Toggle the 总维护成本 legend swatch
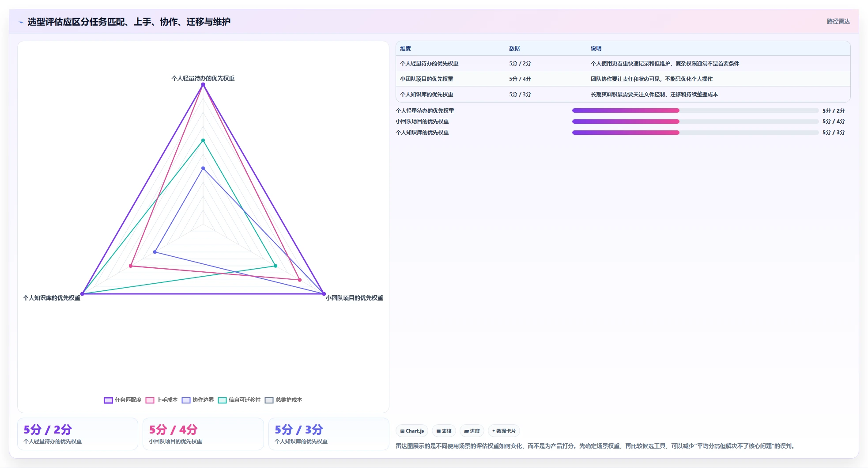This screenshot has width=868, height=468. point(269,400)
